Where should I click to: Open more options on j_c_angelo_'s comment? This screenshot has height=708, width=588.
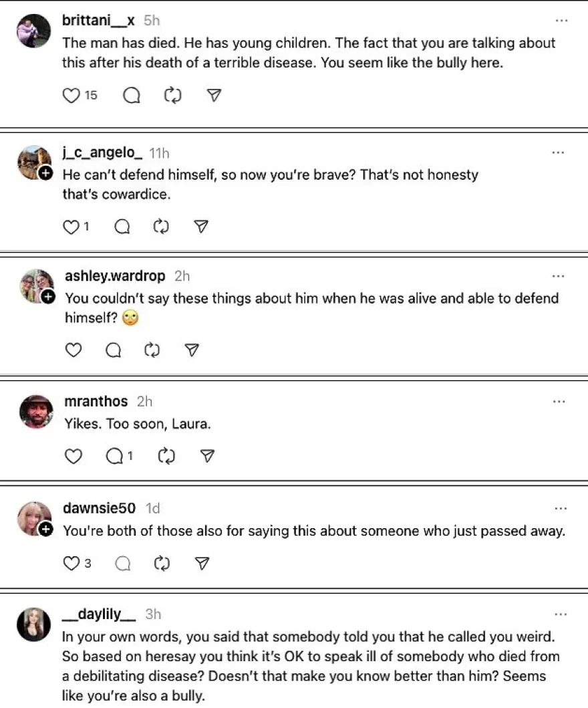[x=558, y=153]
